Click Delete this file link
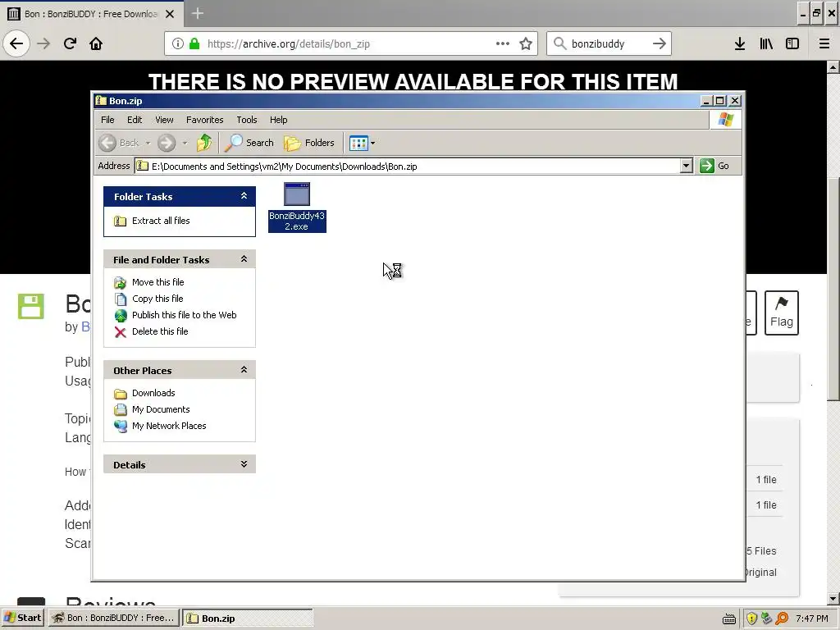Screen dimensions: 840x630 [x=160, y=331]
